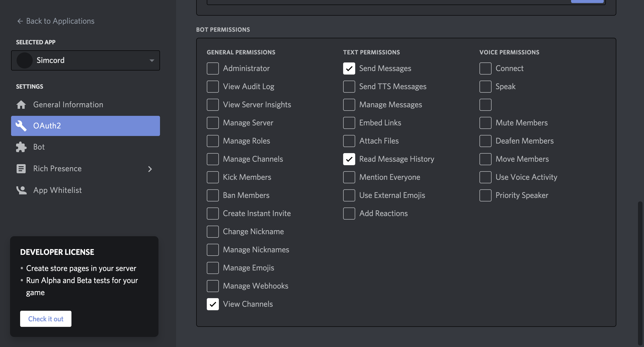The height and width of the screenshot is (347, 644).
Task: Click the VOICE PERMISSIONS column header
Action: click(x=509, y=52)
